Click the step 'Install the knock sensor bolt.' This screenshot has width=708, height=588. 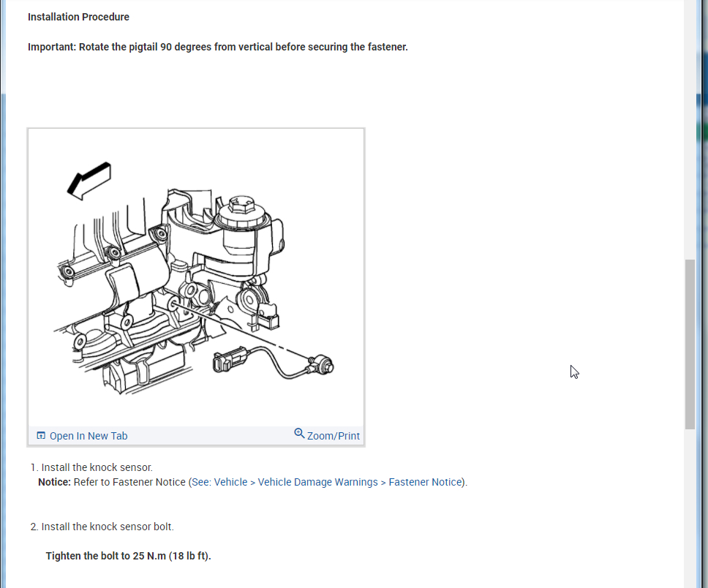point(108,527)
